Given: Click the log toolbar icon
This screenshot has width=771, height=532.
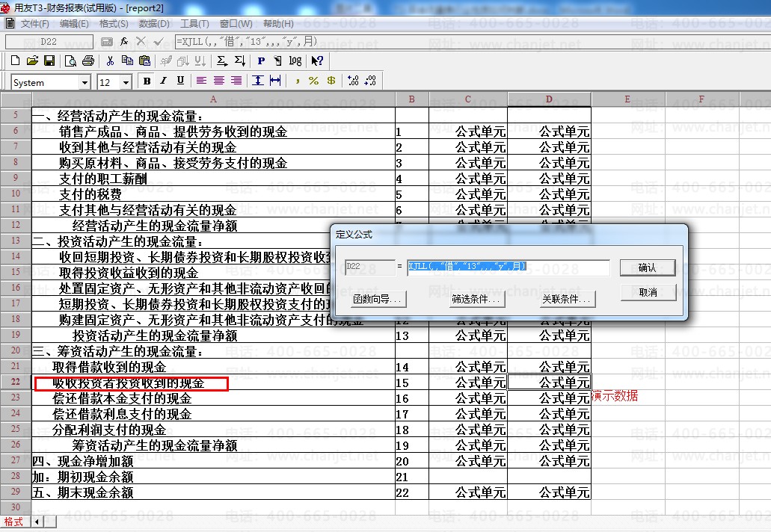Looking at the screenshot, I should tap(295, 61).
